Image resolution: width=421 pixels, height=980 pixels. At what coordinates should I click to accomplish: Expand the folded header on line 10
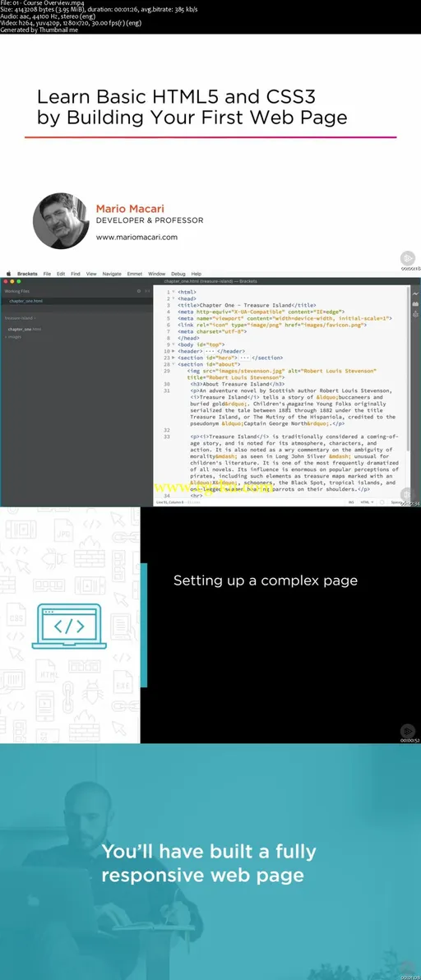(173, 351)
